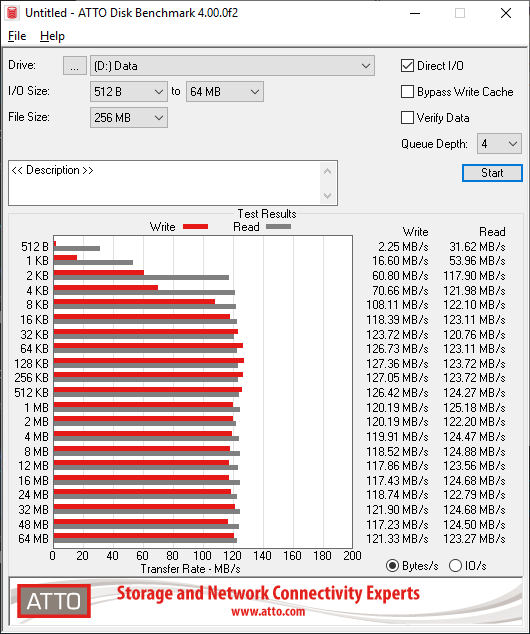Click the 2 KB read value 117.90 MB/s
This screenshot has width=530, height=634.
click(x=474, y=276)
